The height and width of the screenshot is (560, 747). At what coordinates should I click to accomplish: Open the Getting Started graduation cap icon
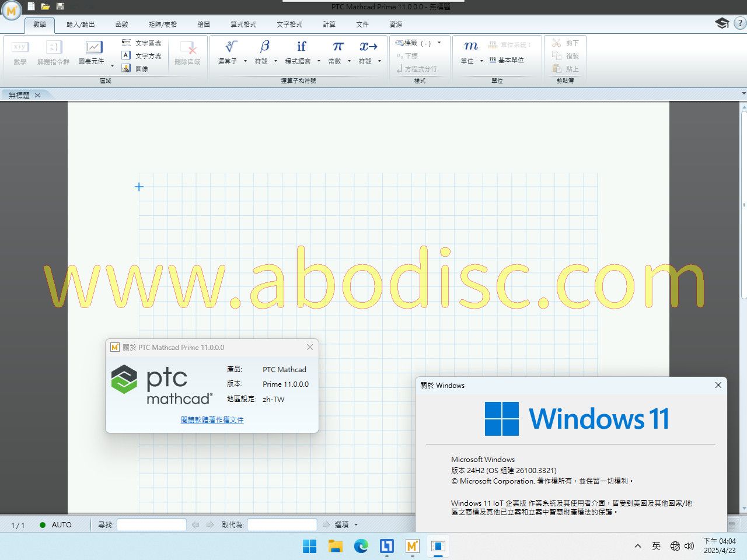coord(722,23)
